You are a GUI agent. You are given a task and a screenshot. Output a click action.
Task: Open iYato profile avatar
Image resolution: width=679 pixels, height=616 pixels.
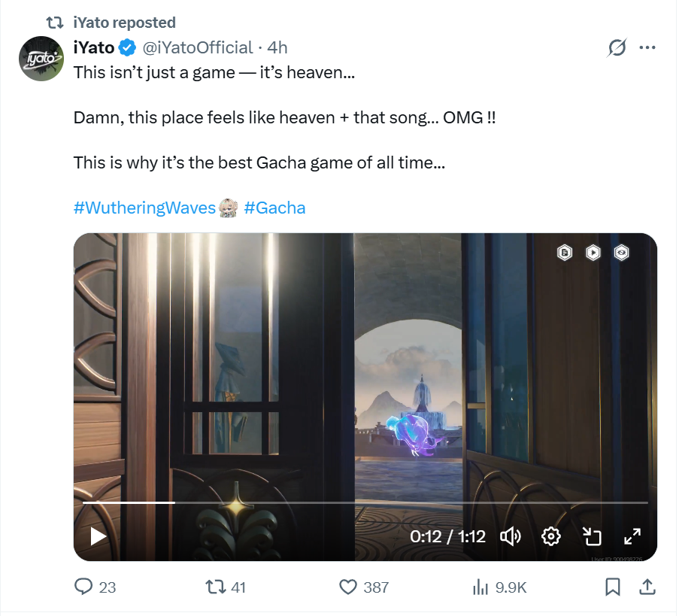pyautogui.click(x=41, y=59)
